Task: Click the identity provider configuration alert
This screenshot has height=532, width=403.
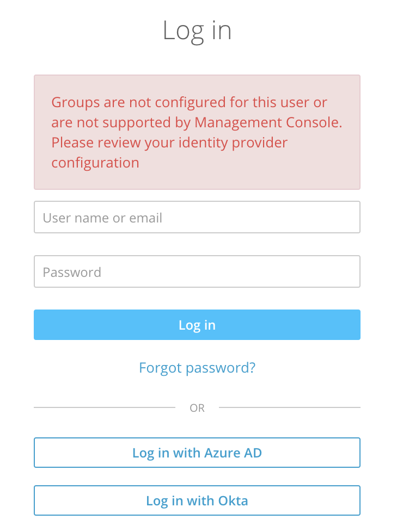Action: (x=197, y=132)
